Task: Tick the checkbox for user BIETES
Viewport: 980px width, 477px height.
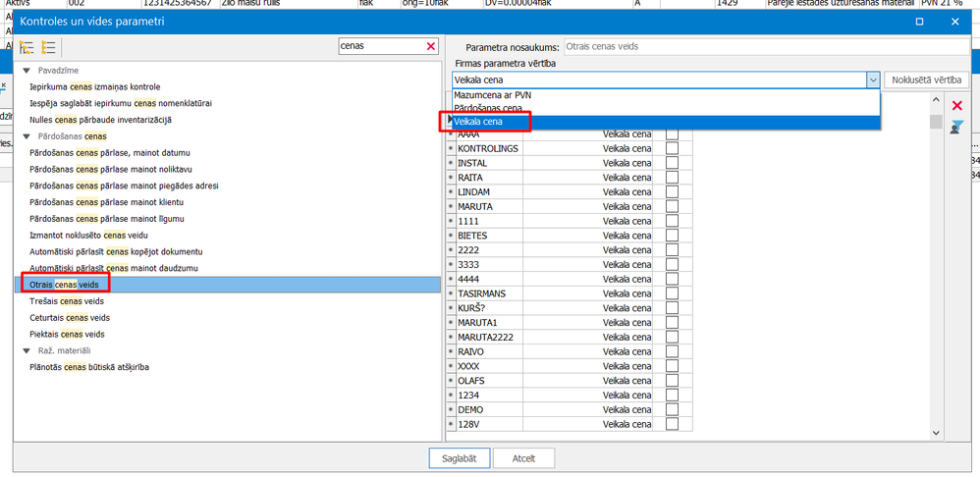Action: (672, 236)
